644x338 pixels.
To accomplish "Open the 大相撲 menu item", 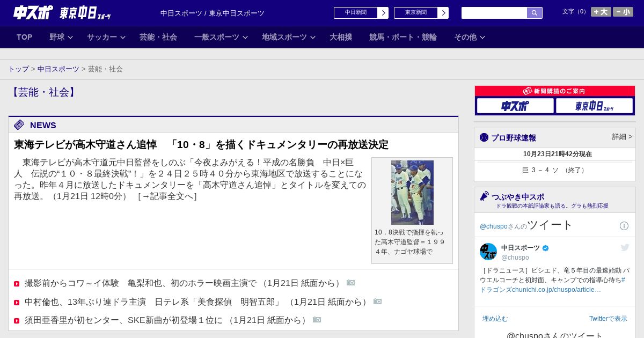I will 341,37.
